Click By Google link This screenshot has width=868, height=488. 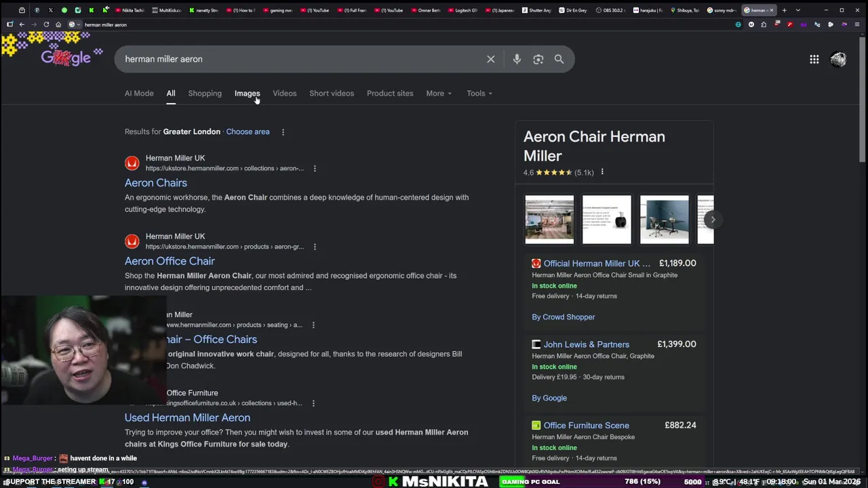point(549,398)
